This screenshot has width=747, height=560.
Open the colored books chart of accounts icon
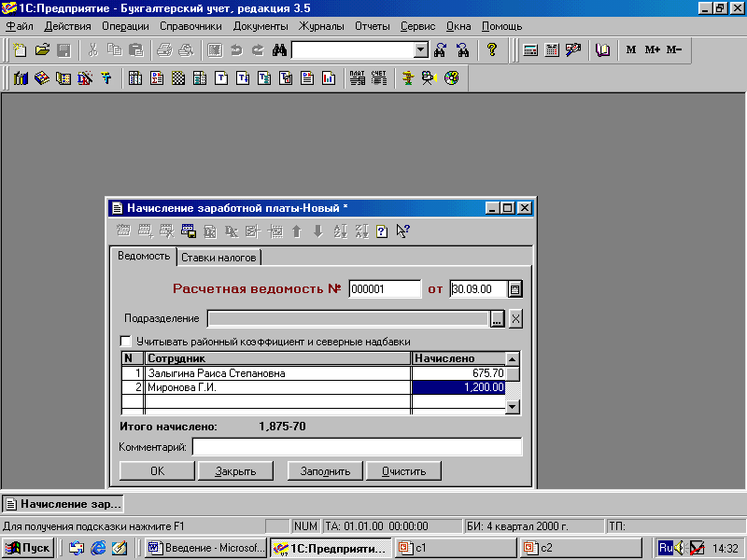(42, 78)
